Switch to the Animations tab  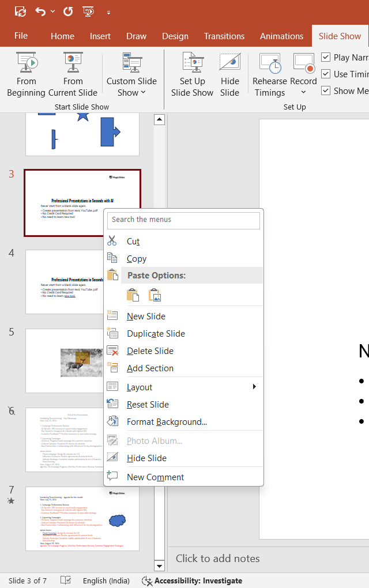(281, 36)
